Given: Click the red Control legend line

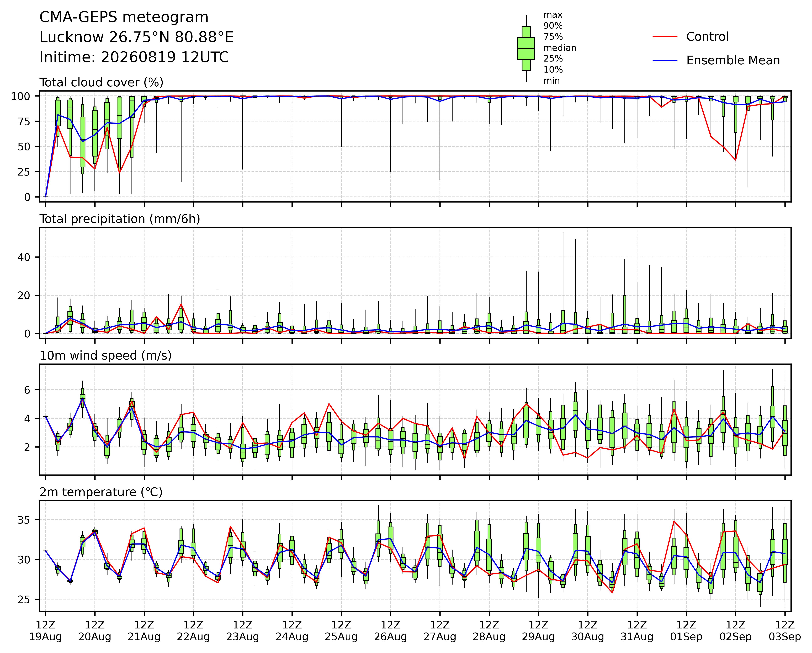Looking at the screenshot, I should pos(665,37).
